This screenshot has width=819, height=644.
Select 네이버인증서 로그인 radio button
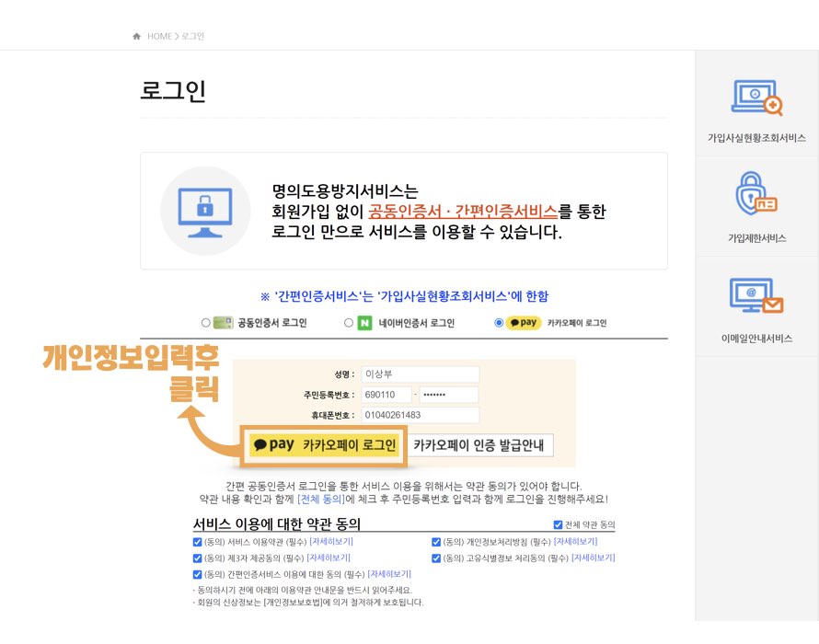tap(349, 323)
